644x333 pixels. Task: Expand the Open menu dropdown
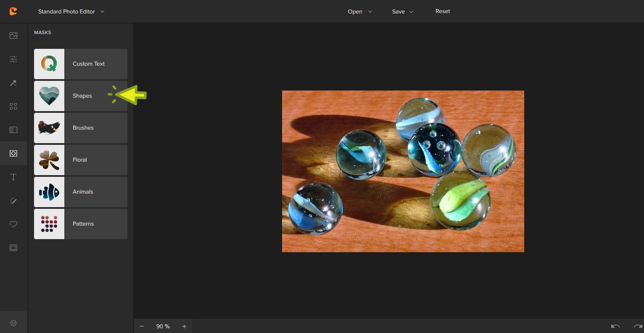click(360, 12)
